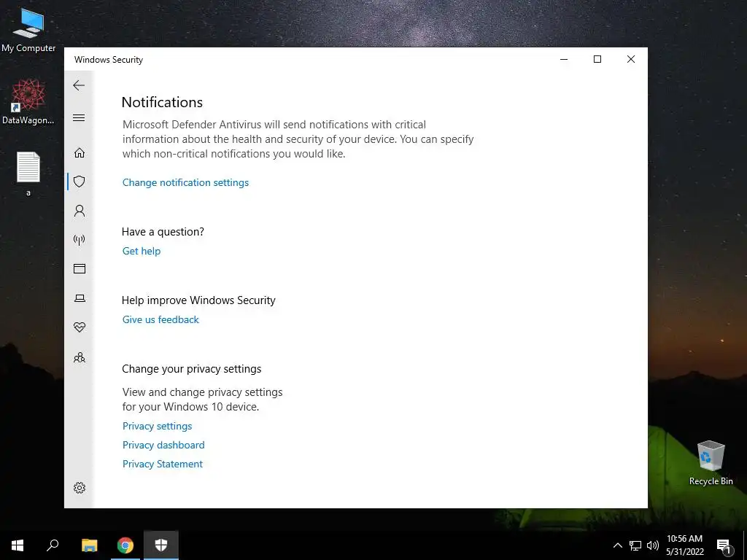Viewport: 747px width, 560px height.
Task: Open taskbar Search magnifier
Action: point(53,545)
